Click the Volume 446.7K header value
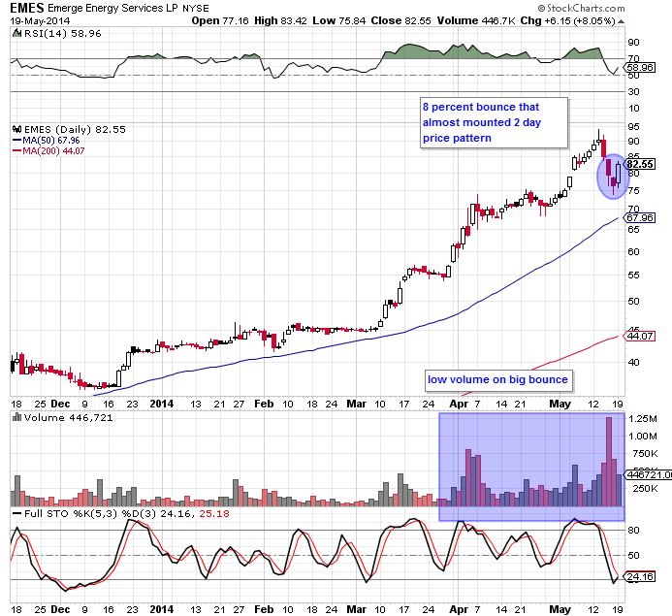This screenshot has width=672, height=616. [x=476, y=20]
